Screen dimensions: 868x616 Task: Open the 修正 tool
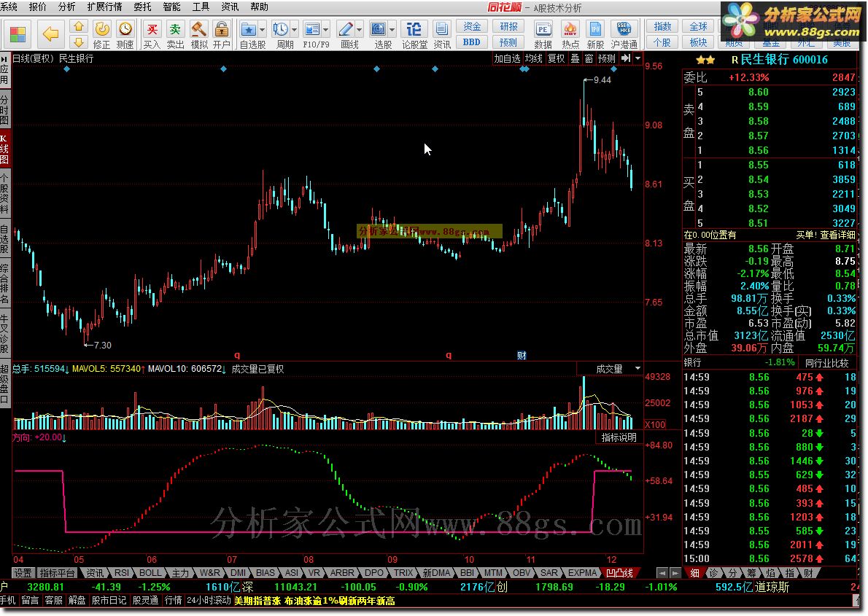point(102,35)
